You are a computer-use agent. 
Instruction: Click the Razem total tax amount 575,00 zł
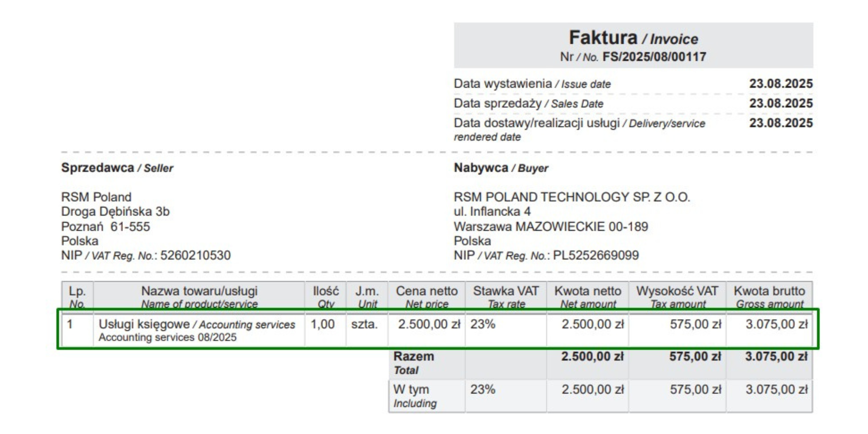(695, 356)
